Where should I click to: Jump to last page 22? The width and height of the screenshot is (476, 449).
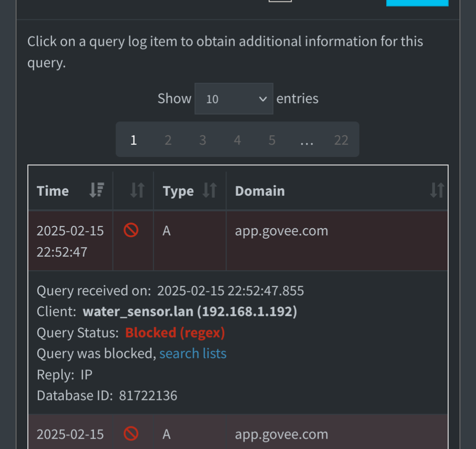click(341, 139)
